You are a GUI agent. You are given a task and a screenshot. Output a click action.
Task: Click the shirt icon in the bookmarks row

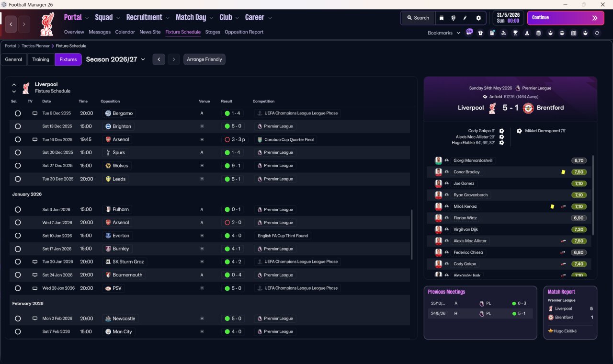480,33
